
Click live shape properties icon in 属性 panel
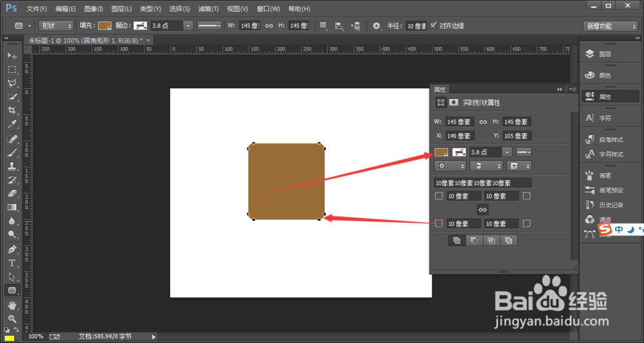(x=440, y=102)
